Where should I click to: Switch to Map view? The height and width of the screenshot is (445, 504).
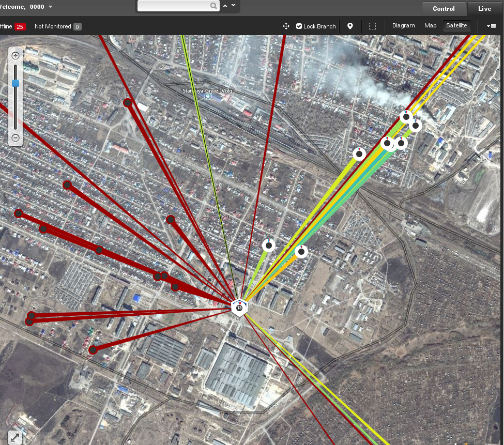pos(430,26)
